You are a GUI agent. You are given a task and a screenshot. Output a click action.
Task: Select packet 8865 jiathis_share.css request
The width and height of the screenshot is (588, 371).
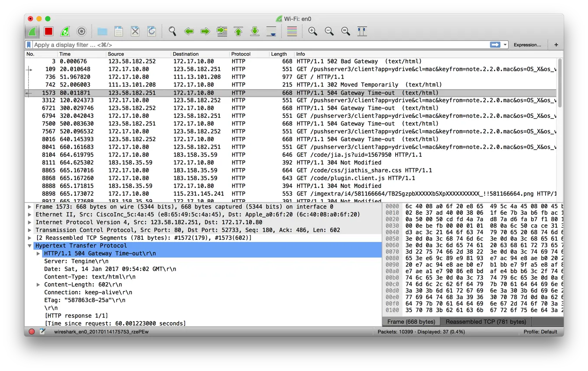point(291,171)
